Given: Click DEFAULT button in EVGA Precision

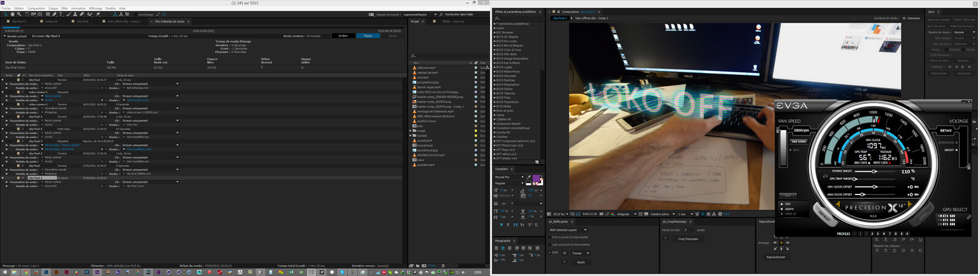Looking at the screenshot, I should coord(825,216).
